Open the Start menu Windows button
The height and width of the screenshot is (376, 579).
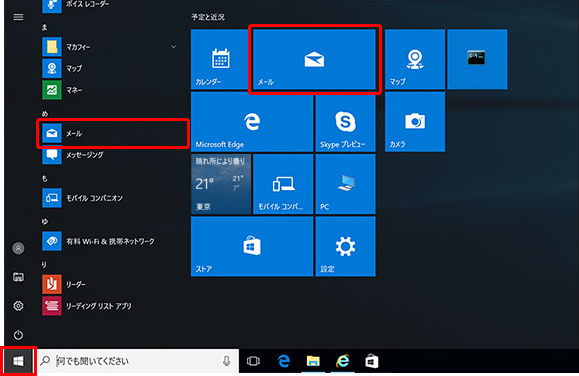(18, 361)
